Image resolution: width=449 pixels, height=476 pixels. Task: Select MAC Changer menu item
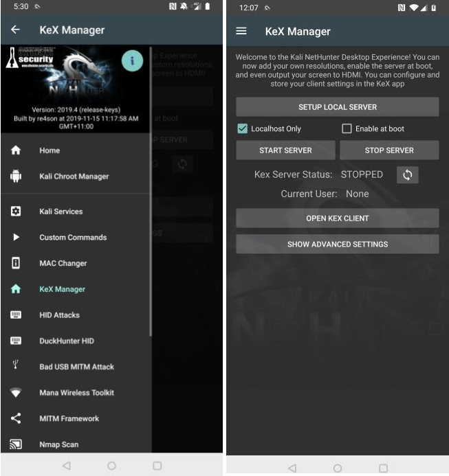tap(76, 263)
